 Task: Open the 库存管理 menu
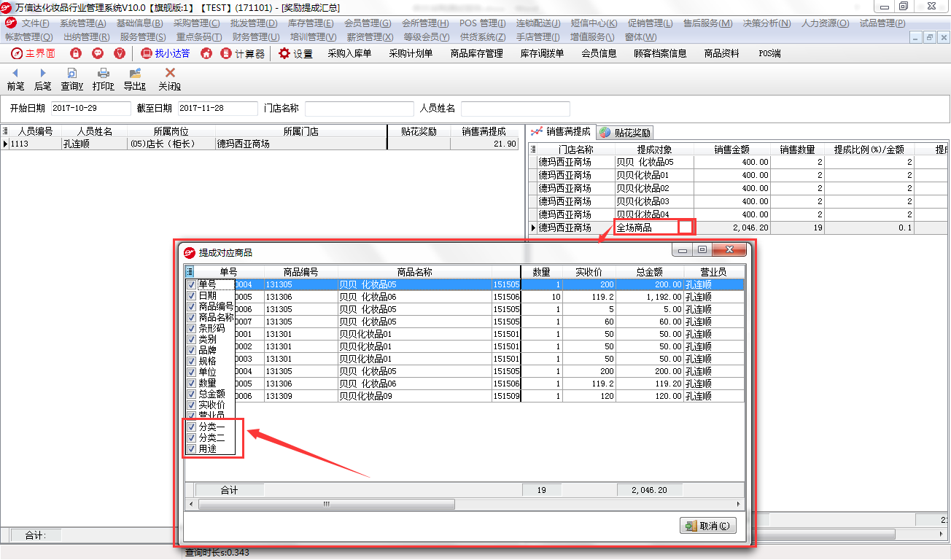(x=311, y=23)
